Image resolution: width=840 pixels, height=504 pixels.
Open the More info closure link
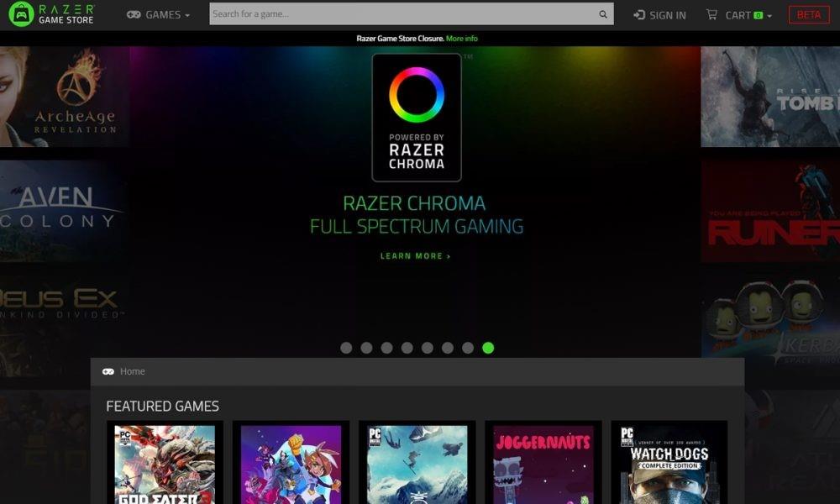(x=462, y=39)
